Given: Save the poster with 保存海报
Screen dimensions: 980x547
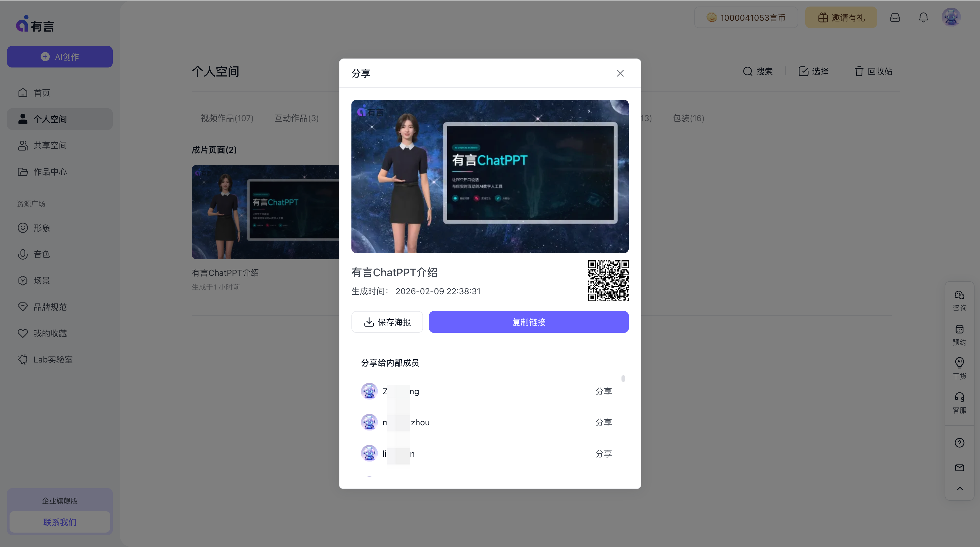Looking at the screenshot, I should pos(387,322).
